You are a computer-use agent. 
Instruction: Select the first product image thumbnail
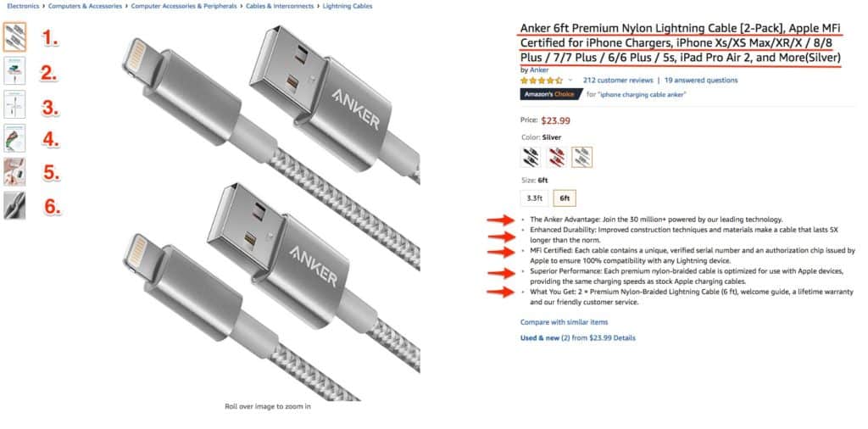coord(14,36)
